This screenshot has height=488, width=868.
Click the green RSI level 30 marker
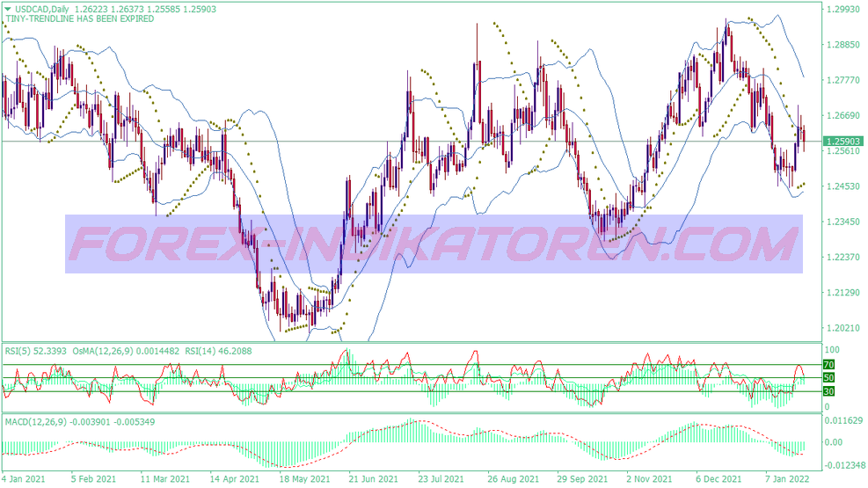(828, 391)
